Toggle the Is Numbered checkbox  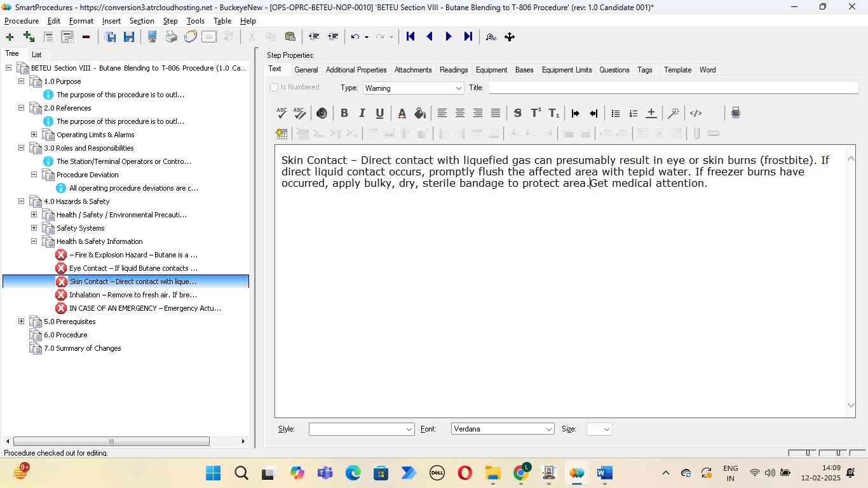click(275, 88)
